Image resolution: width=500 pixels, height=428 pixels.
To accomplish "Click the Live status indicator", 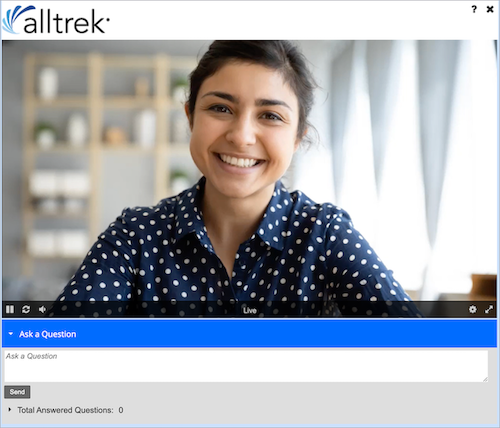I will point(250,310).
